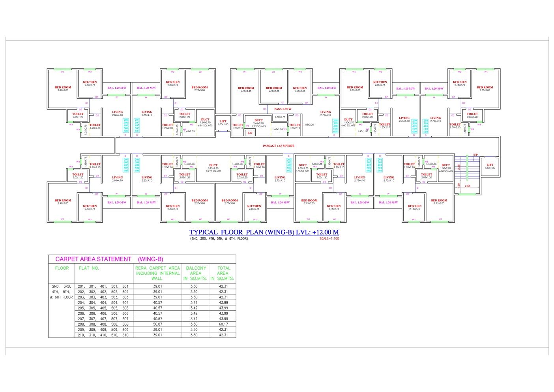The height and width of the screenshot is (392, 554).
Task: Click the 'DUCT 3.15x2.70 13.23 SQ.MTS' label
Action: coord(213,168)
